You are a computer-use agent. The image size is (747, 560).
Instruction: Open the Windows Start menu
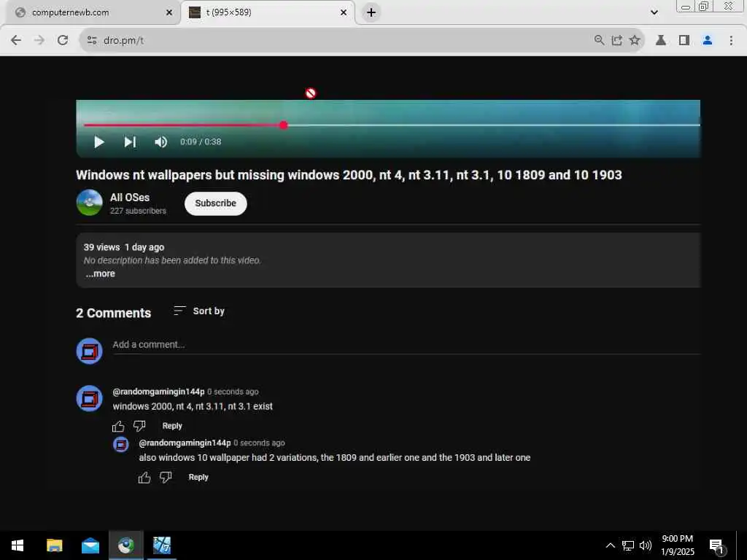(x=18, y=545)
